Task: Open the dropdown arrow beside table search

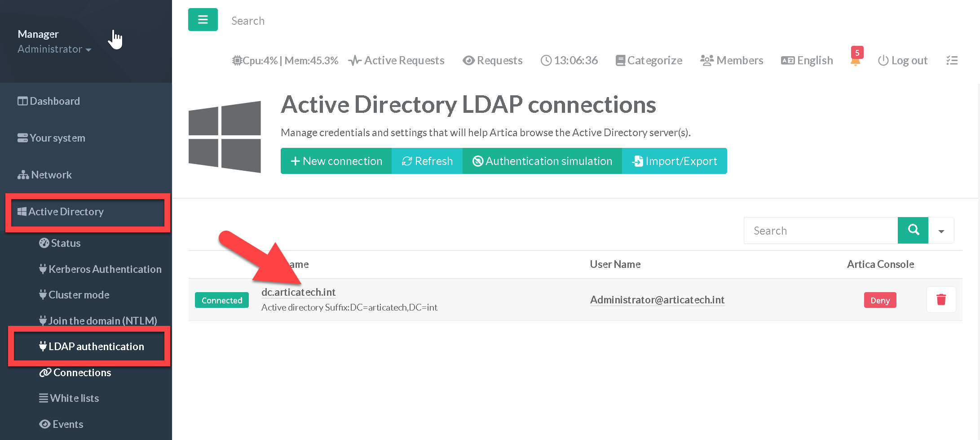Action: point(941,231)
